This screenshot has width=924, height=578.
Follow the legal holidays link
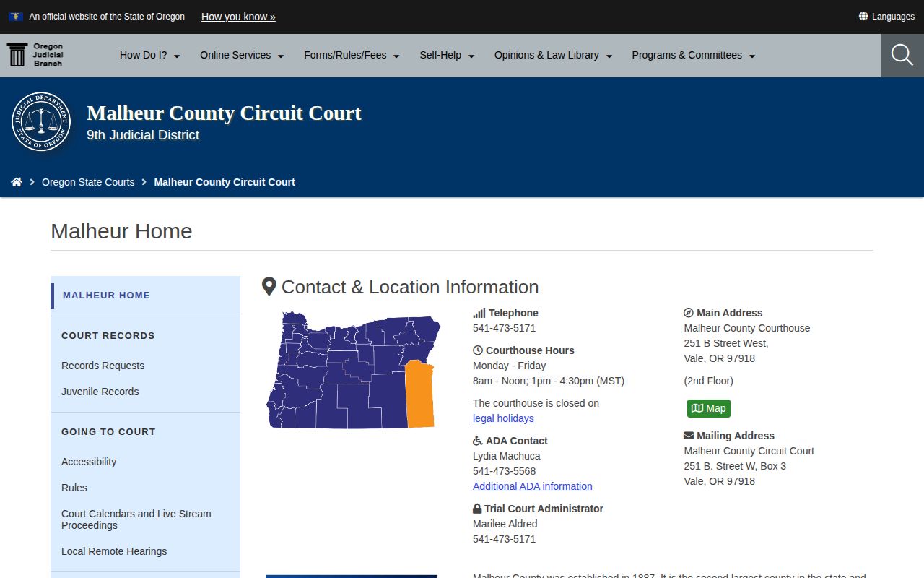503,418
